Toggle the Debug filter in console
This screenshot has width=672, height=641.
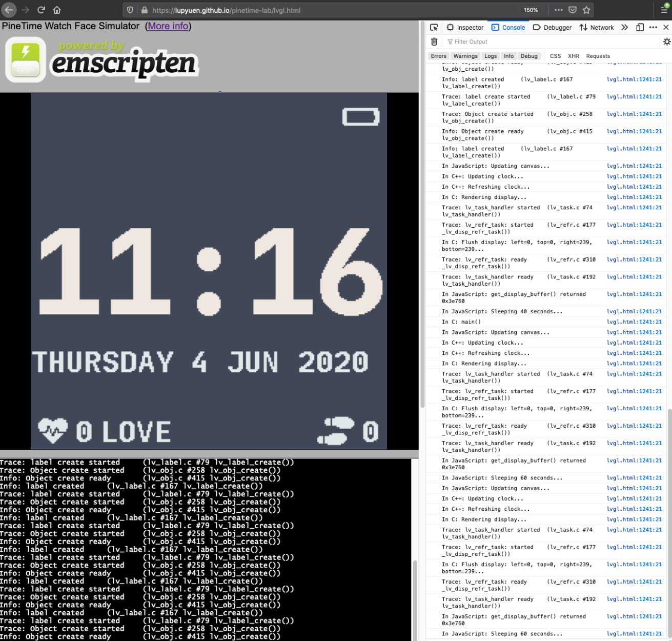pyautogui.click(x=529, y=56)
